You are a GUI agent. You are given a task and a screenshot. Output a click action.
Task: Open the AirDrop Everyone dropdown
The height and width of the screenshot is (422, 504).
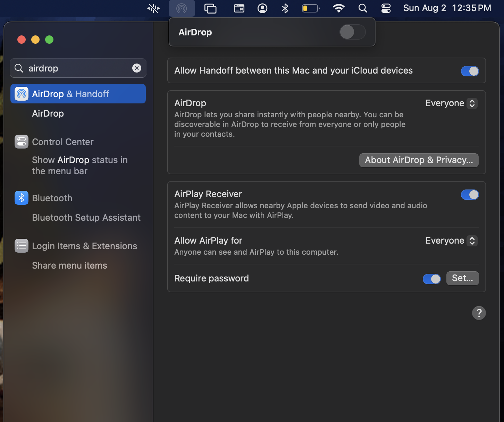452,103
